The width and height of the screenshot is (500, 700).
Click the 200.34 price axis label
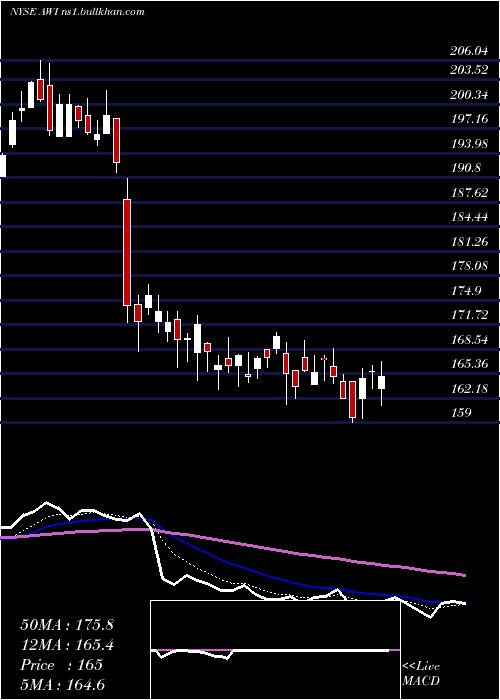click(x=469, y=95)
